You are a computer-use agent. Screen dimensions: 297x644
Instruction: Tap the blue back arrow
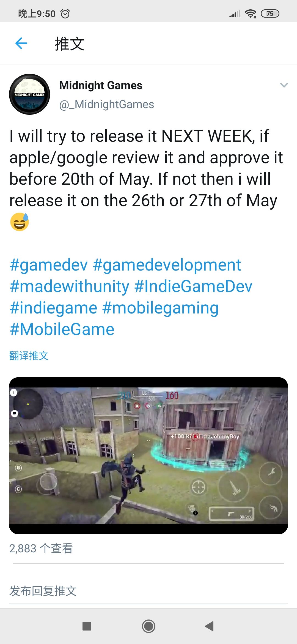click(x=21, y=43)
